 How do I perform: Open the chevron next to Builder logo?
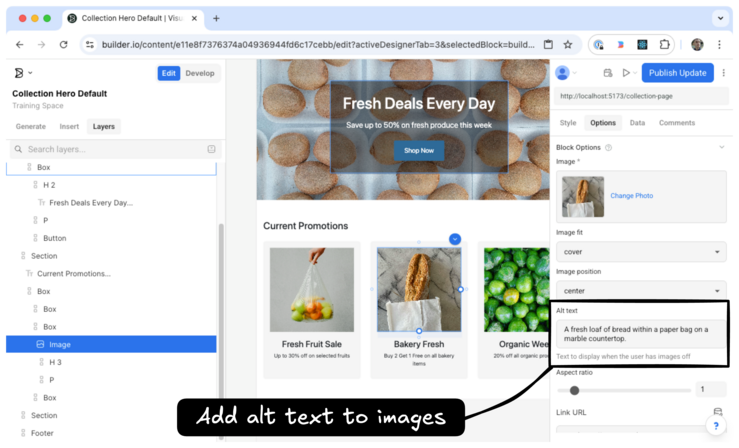pos(30,73)
